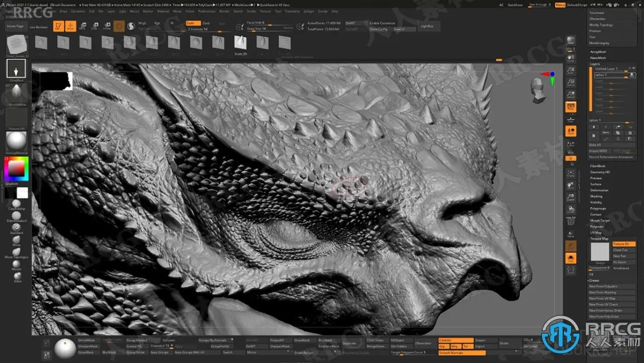This screenshot has width=644, height=363.
Task: Select the Move Topological brush
Action: [x=16, y=252]
